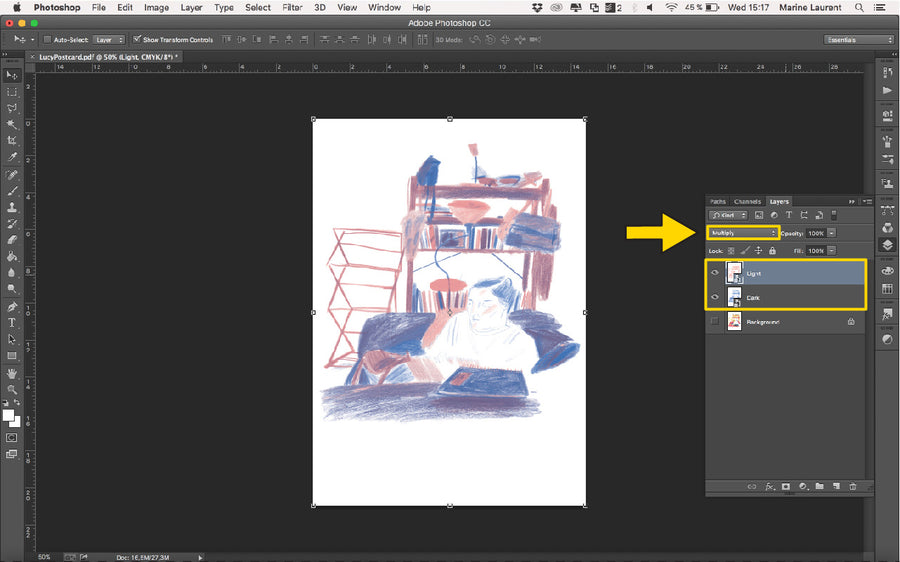Click the background color swatch
The height and width of the screenshot is (562, 900).
click(17, 423)
